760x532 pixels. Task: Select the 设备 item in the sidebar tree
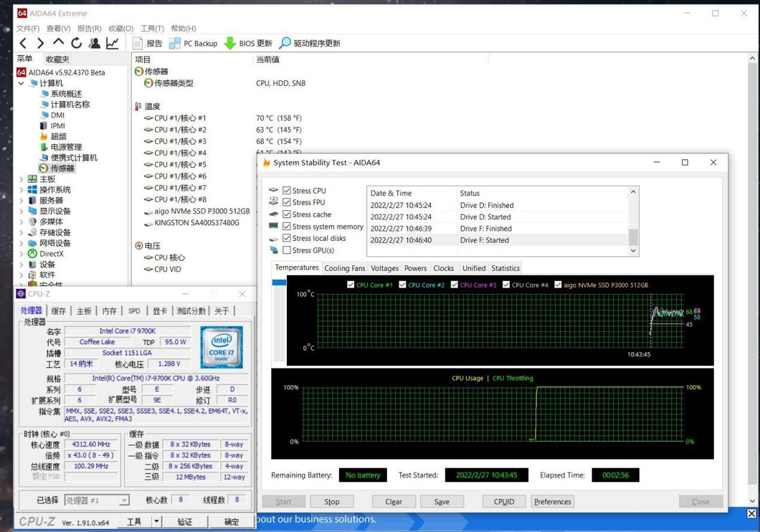point(47,265)
